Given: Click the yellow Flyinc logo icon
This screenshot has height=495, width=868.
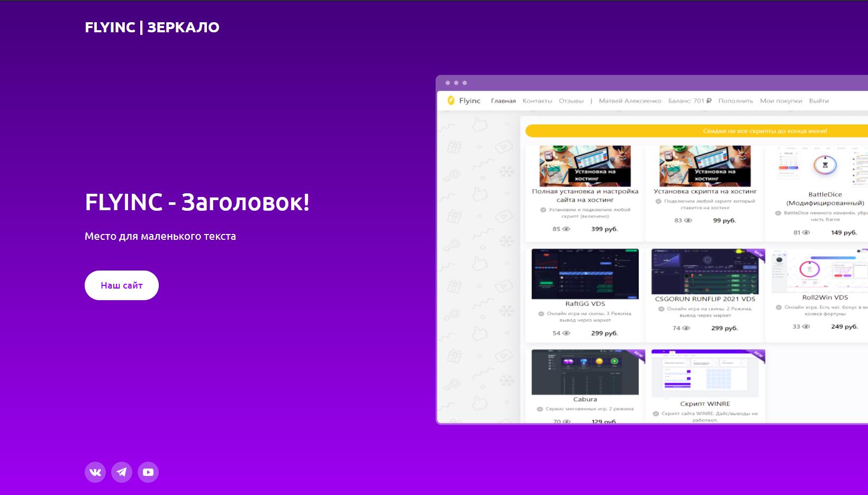Looking at the screenshot, I should [x=451, y=101].
